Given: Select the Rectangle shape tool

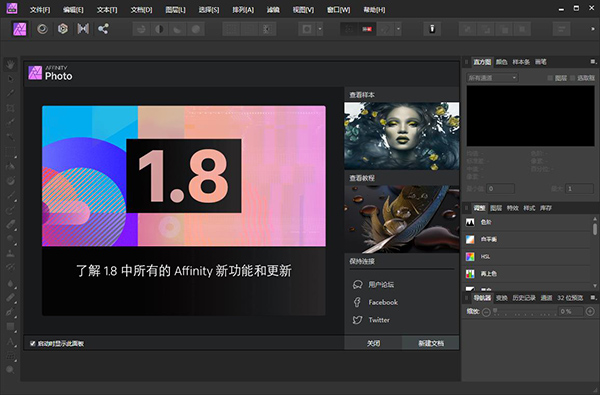Looking at the screenshot, I should pyautogui.click(x=10, y=326).
